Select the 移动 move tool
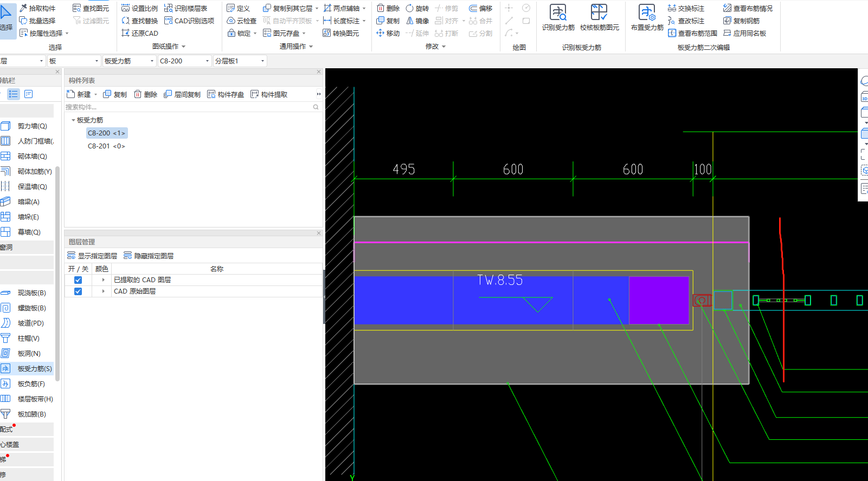This screenshot has width=868, height=481. click(388, 33)
